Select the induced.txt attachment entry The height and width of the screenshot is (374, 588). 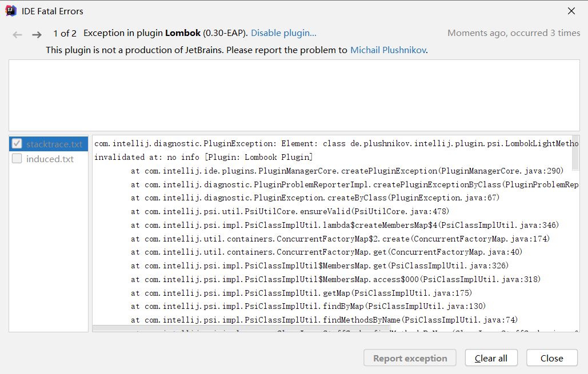coord(50,159)
